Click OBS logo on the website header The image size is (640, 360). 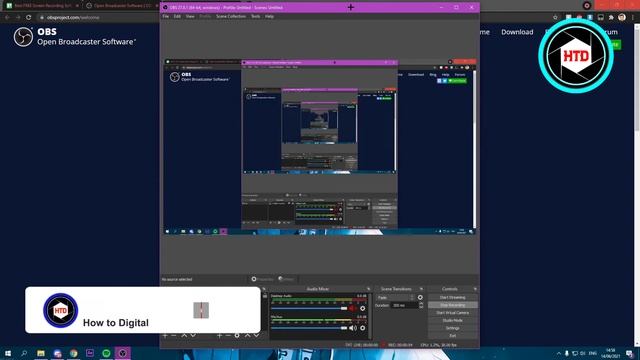23,37
